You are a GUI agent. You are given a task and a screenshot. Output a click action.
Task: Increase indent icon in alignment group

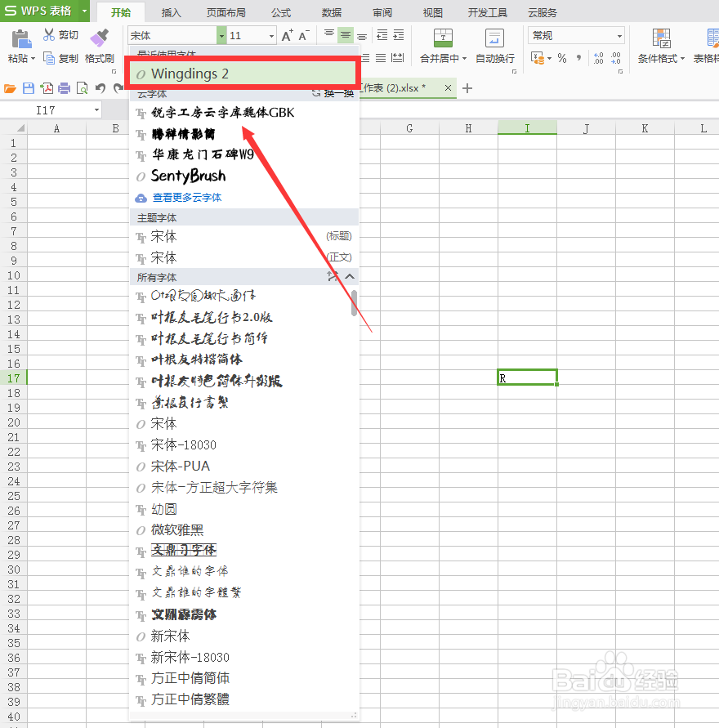click(x=399, y=35)
